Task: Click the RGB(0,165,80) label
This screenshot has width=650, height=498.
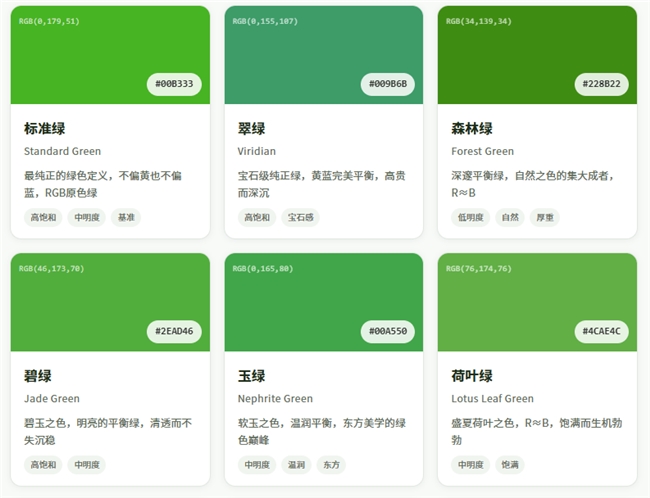Action: point(263,269)
